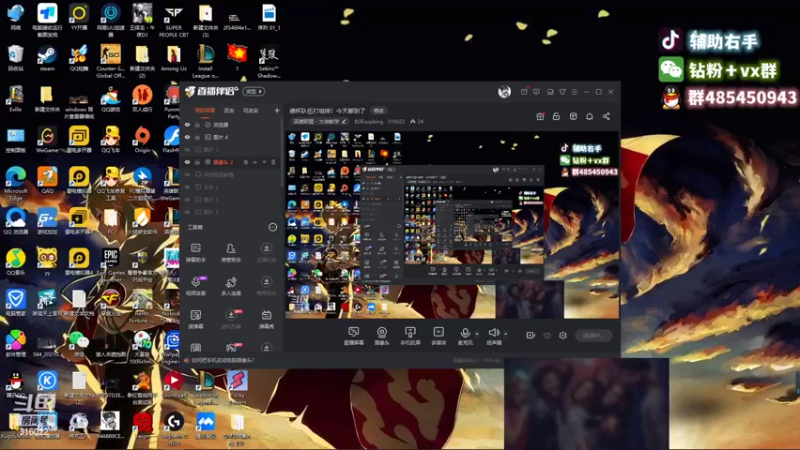
Task: Open the 读弹幕 tool in the toolbox
Action: (195, 319)
